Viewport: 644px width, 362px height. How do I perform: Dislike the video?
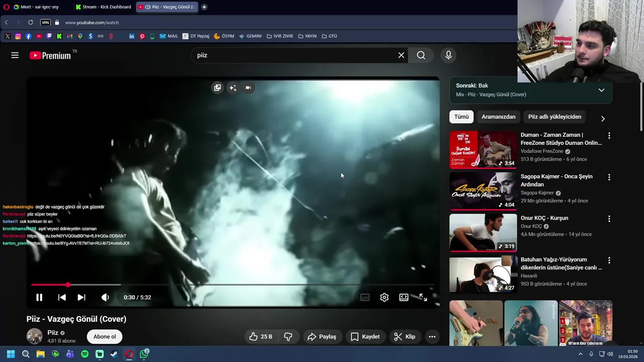click(x=288, y=336)
